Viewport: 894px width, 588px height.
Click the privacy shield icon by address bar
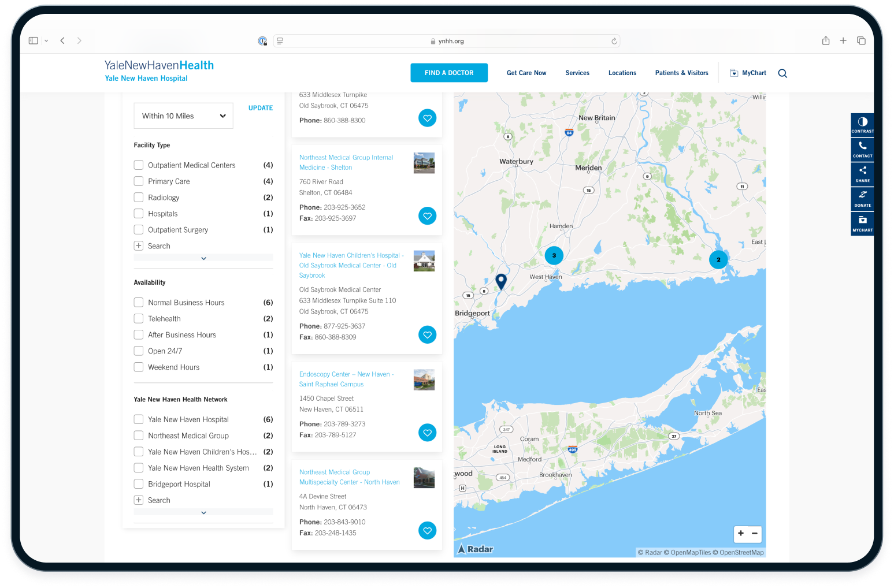tap(262, 41)
